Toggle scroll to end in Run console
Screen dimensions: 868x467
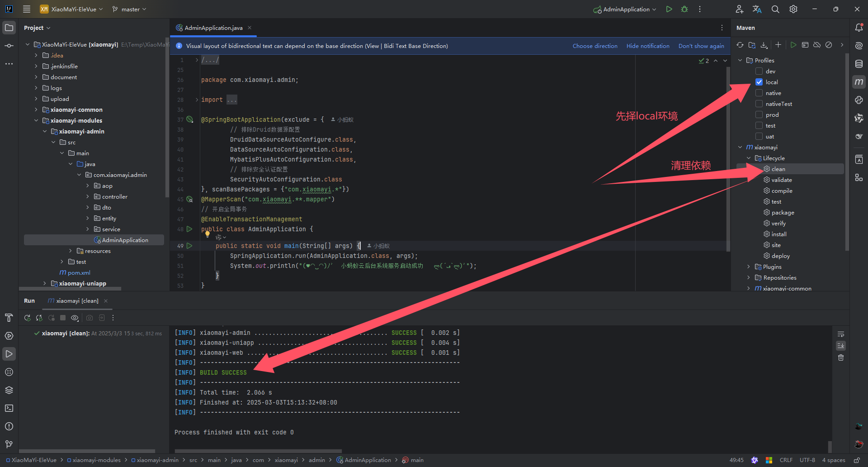coord(841,346)
